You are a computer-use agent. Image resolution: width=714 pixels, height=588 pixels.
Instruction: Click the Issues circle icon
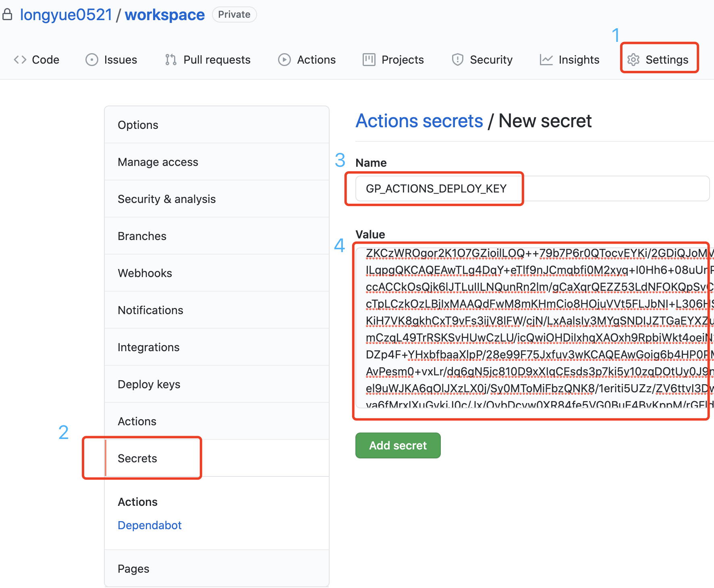click(92, 60)
